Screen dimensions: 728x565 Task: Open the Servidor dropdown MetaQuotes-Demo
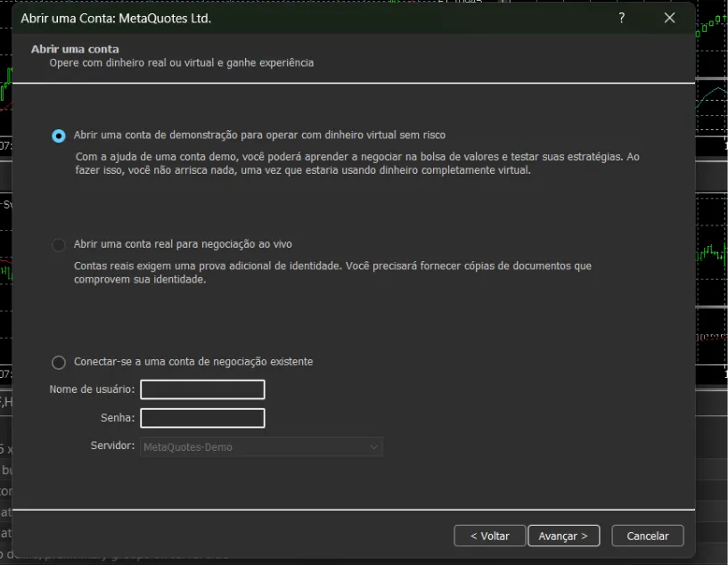point(261,447)
